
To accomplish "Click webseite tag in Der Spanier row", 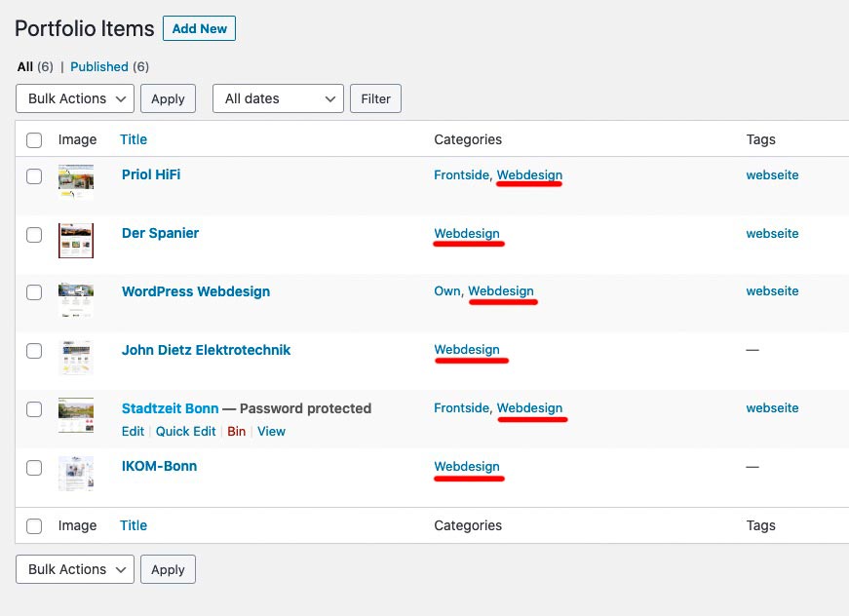I will click(772, 233).
